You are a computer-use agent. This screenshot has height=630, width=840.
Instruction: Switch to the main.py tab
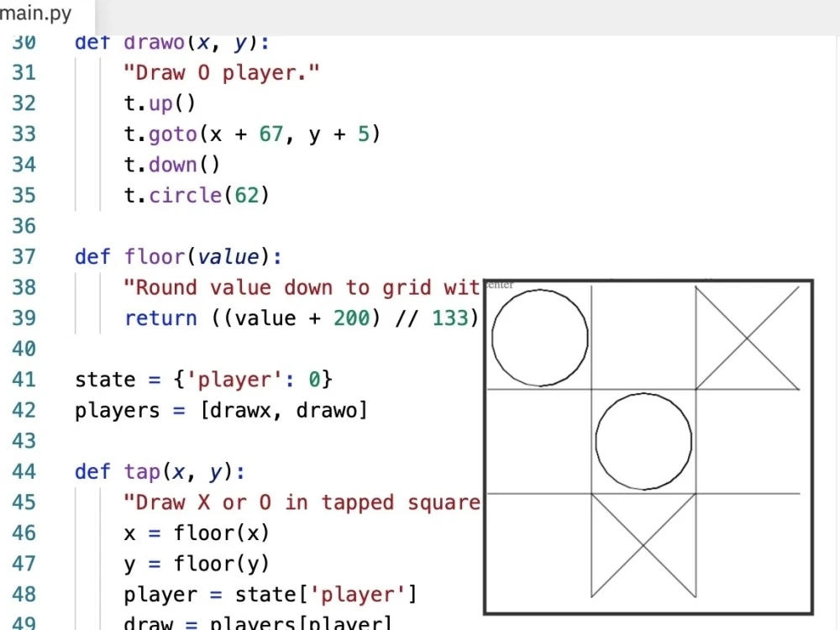coord(34,13)
